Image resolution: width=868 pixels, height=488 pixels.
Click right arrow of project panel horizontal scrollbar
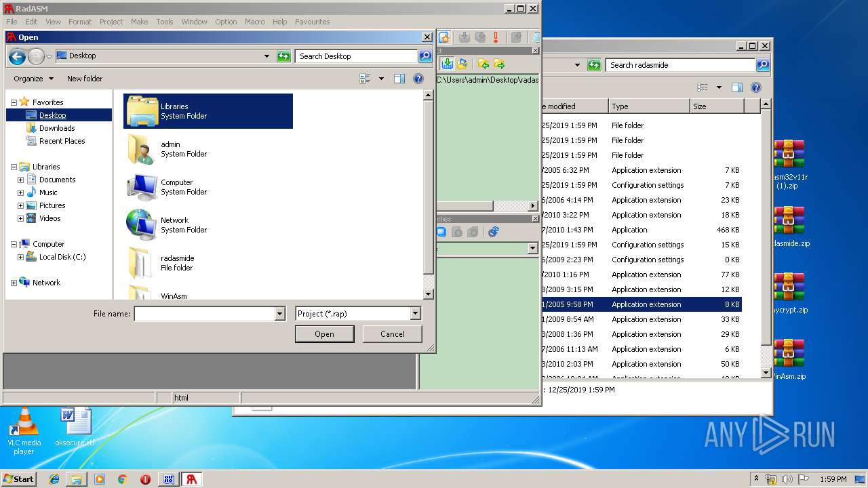point(532,205)
